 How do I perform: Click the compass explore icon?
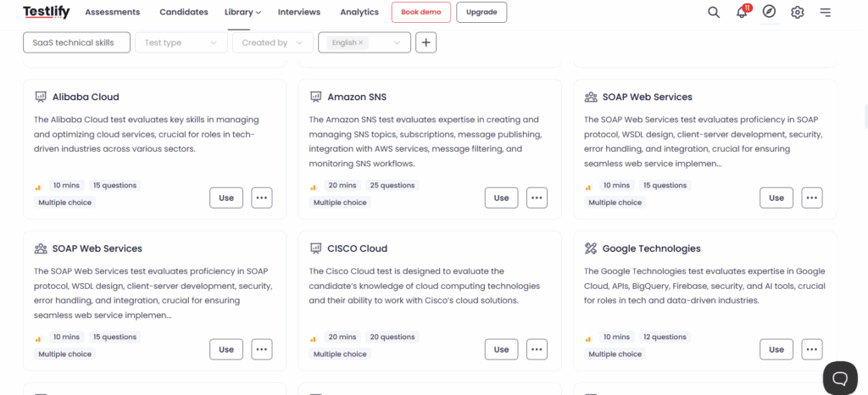pyautogui.click(x=769, y=12)
